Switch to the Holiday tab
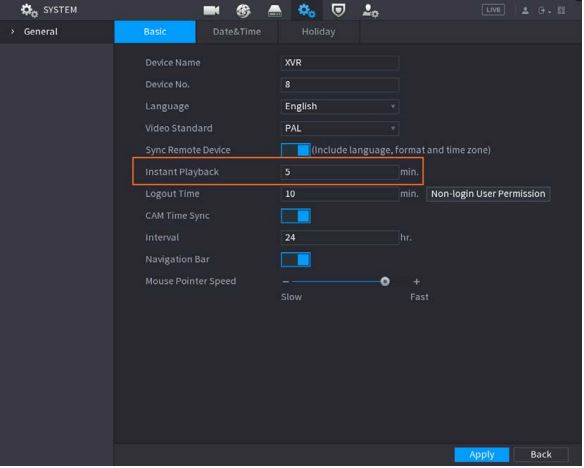The width and height of the screenshot is (584, 468). pos(318,32)
